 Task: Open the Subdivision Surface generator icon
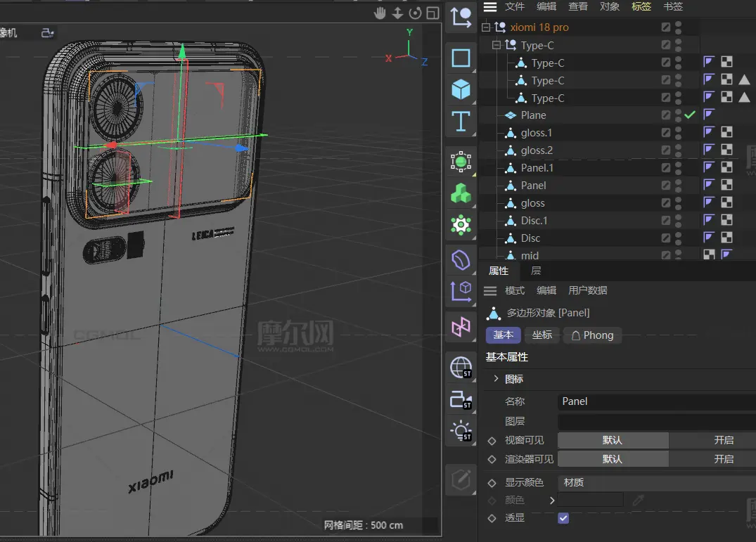pos(461,162)
